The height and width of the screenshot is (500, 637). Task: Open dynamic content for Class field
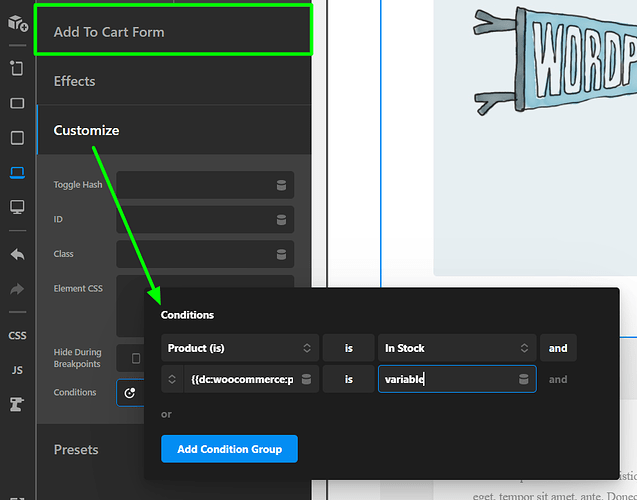[281, 254]
